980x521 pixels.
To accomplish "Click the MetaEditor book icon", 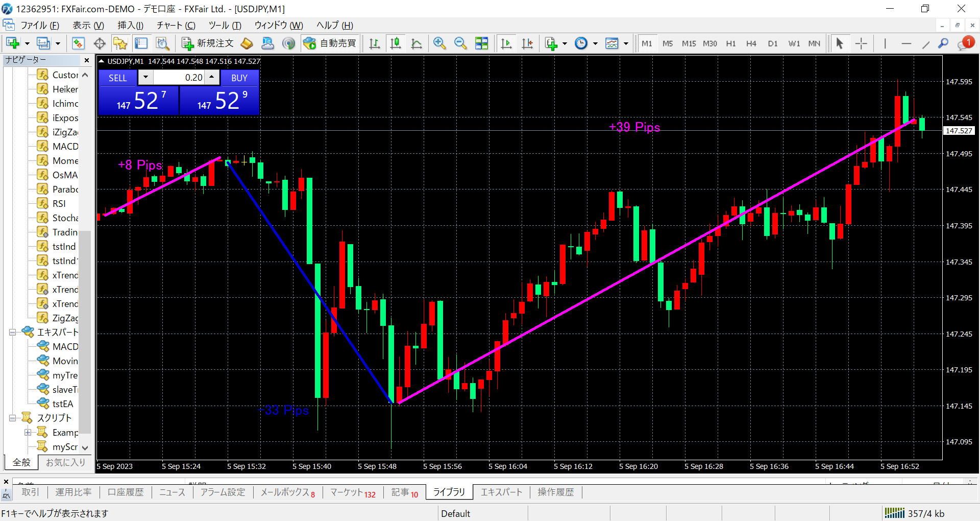I will (x=247, y=43).
